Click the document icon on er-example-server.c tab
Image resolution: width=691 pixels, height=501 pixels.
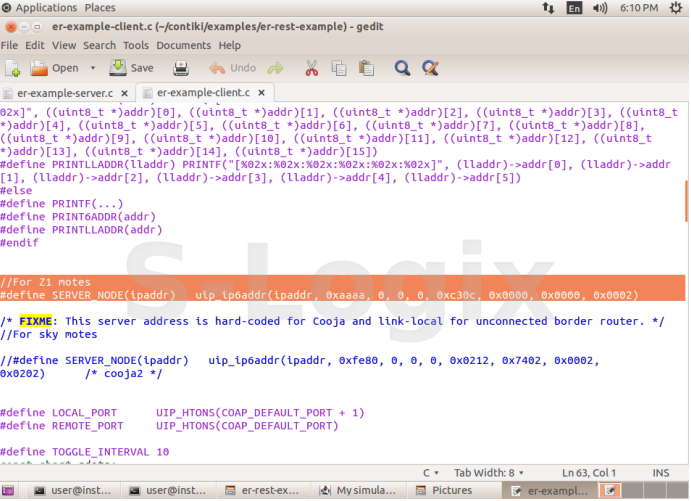7,93
